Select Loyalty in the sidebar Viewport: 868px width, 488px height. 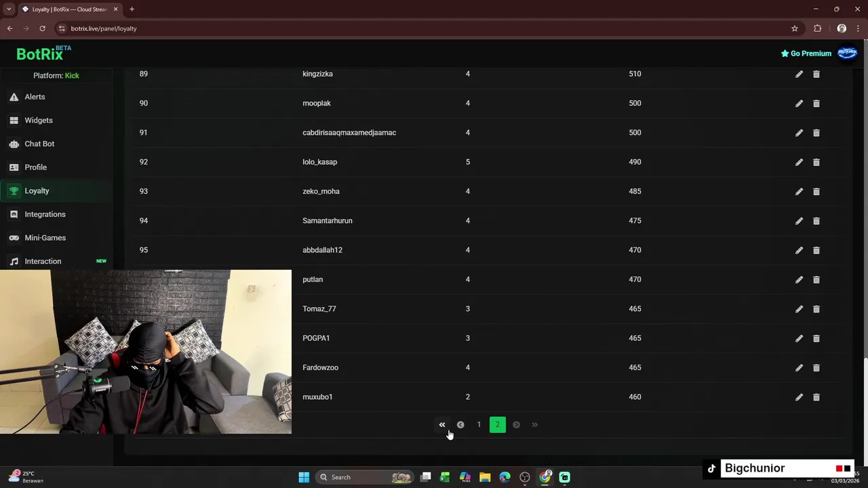click(x=56, y=191)
